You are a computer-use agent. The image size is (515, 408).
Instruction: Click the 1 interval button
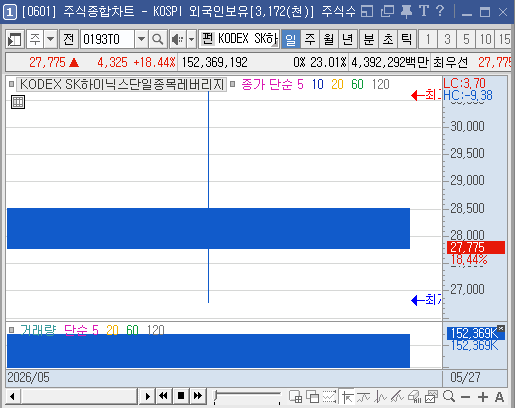pos(428,39)
